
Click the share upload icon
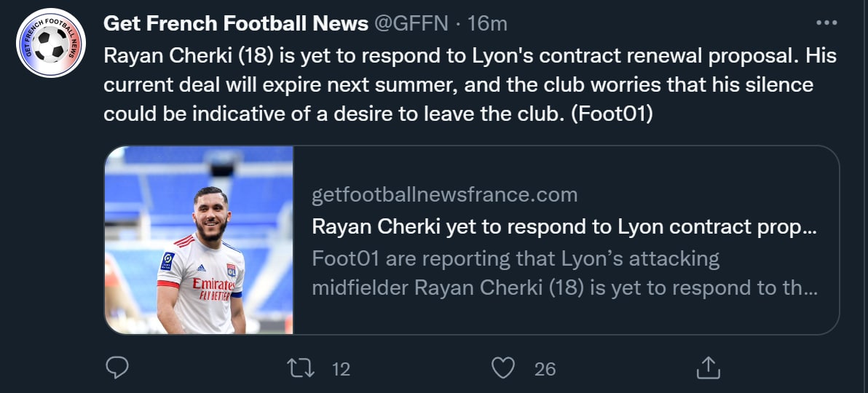click(x=708, y=368)
